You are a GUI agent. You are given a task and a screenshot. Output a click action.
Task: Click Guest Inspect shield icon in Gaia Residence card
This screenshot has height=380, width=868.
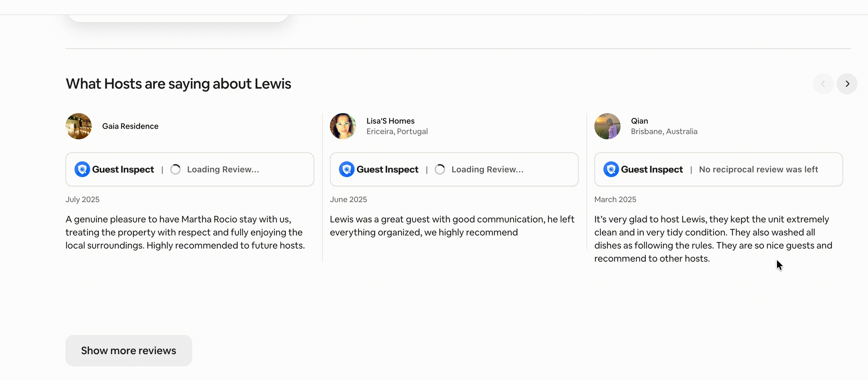tap(82, 169)
